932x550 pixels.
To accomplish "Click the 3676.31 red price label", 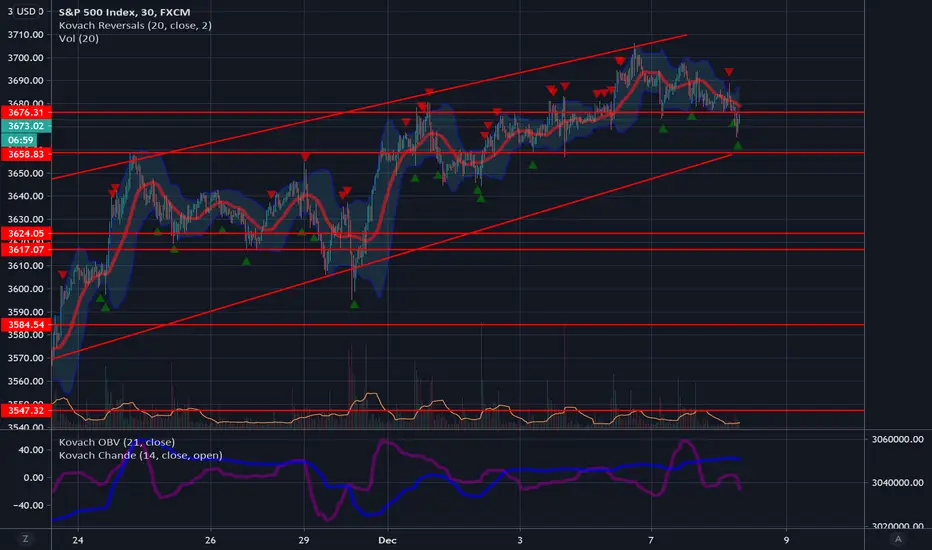I will (26, 112).
